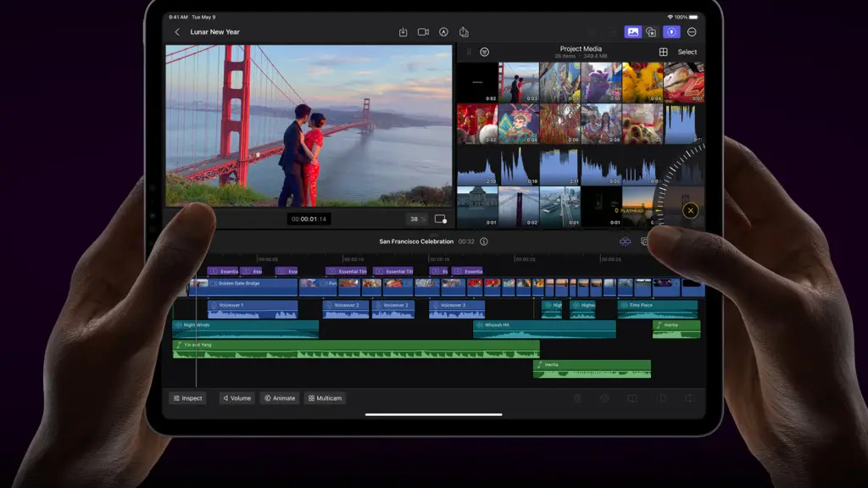Tap the back arrow beside Lunar New Year

point(177,32)
